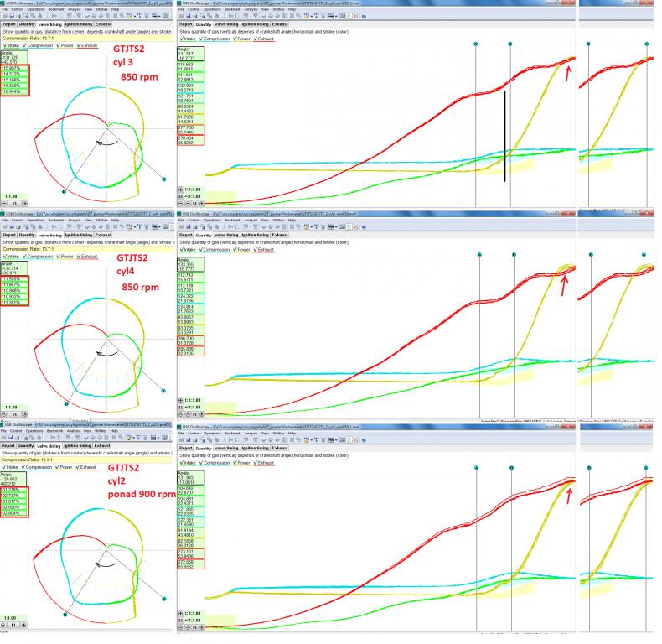Click plus button beside I:1:1.00 in cyl 3 graph window
Viewport: 662px width, 644px height.
(x=181, y=190)
